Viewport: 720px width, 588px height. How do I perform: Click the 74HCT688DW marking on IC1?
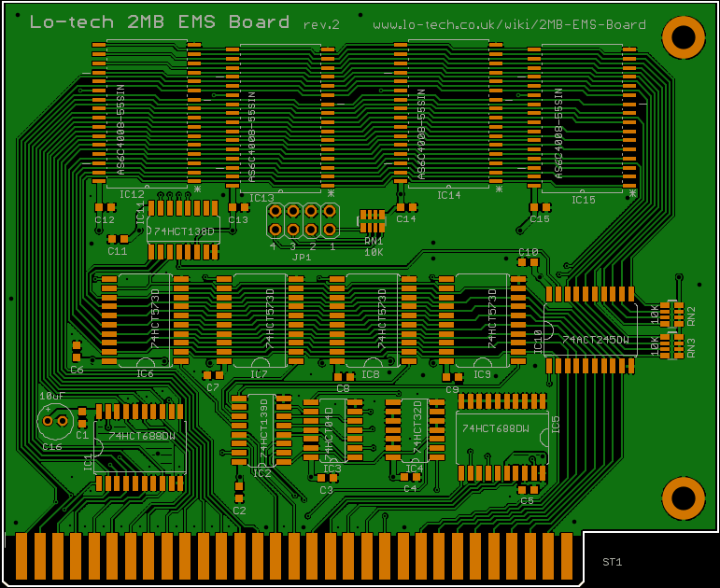point(142,436)
